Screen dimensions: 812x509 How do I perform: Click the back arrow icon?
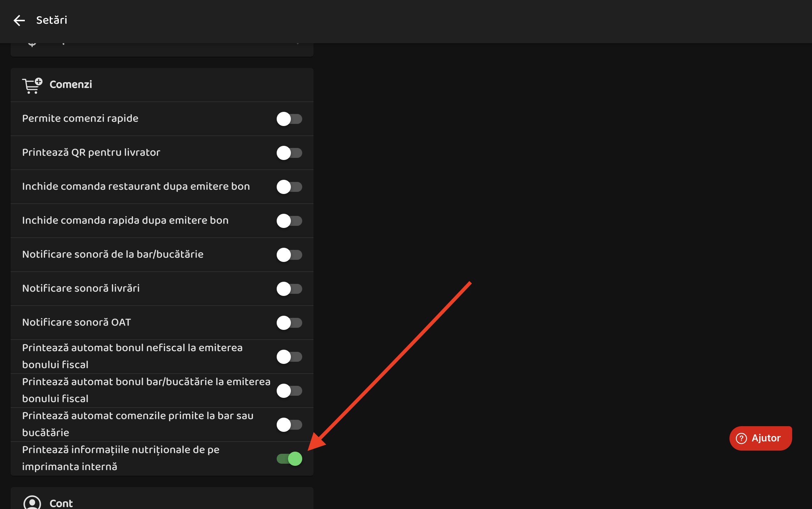point(19,21)
